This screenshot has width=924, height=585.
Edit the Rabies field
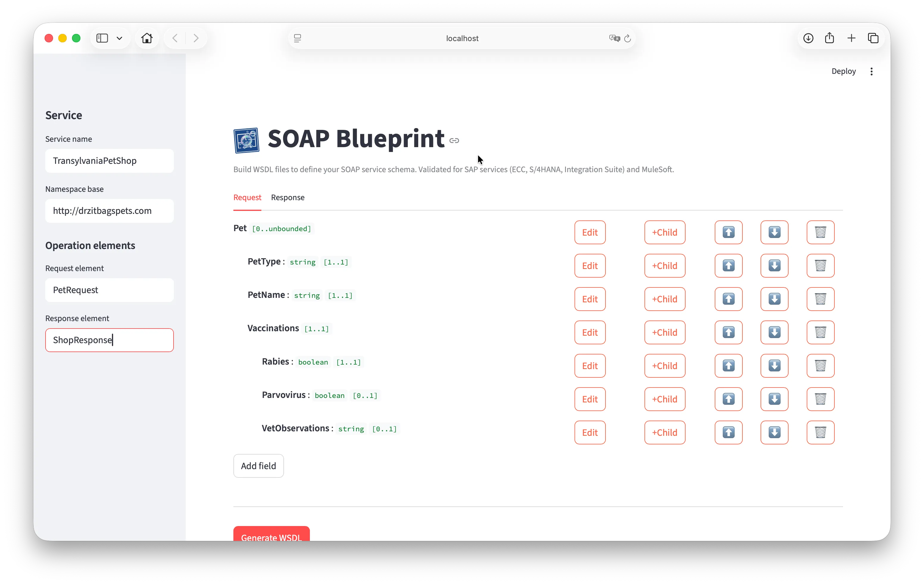point(590,366)
